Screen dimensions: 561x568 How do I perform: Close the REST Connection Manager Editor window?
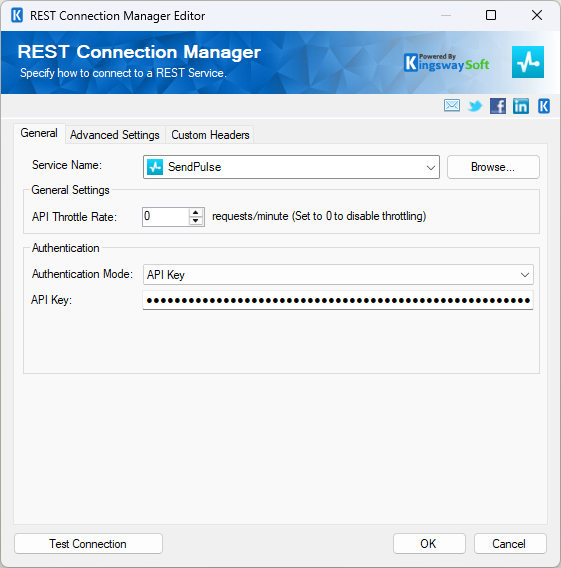pos(537,15)
